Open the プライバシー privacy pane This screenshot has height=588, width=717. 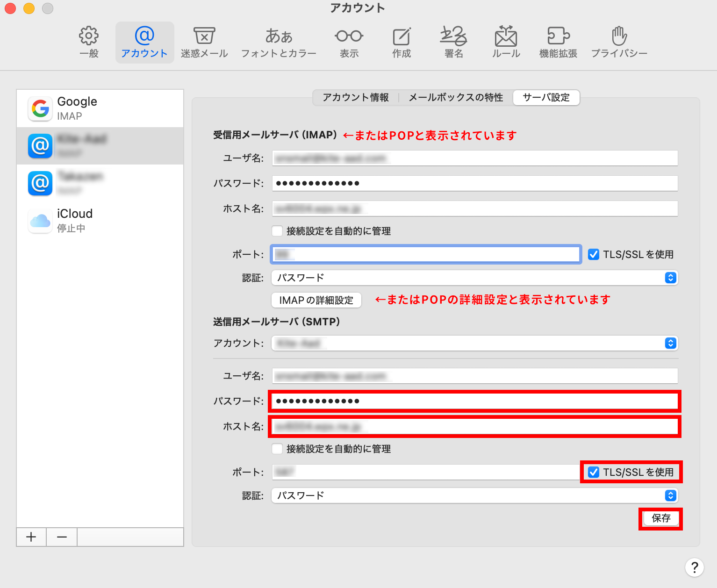point(619,42)
